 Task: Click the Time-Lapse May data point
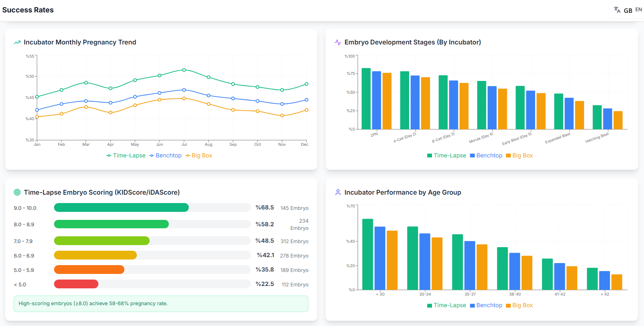coord(135,80)
